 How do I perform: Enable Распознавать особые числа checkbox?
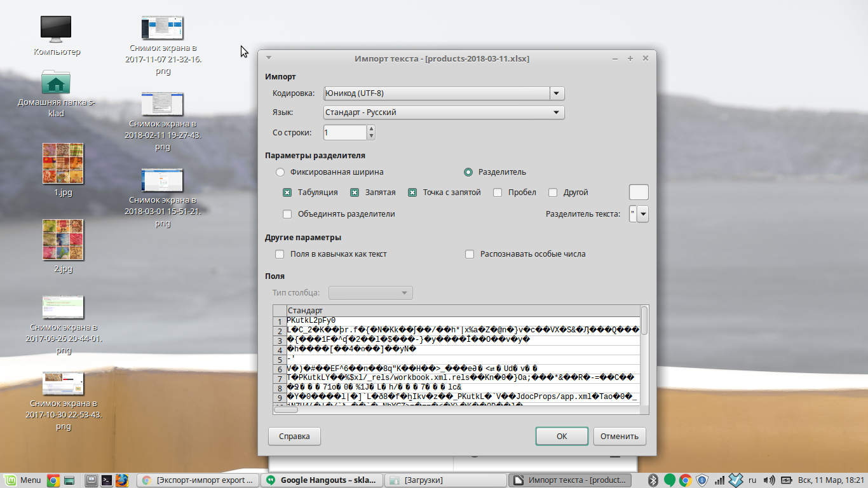coord(470,254)
